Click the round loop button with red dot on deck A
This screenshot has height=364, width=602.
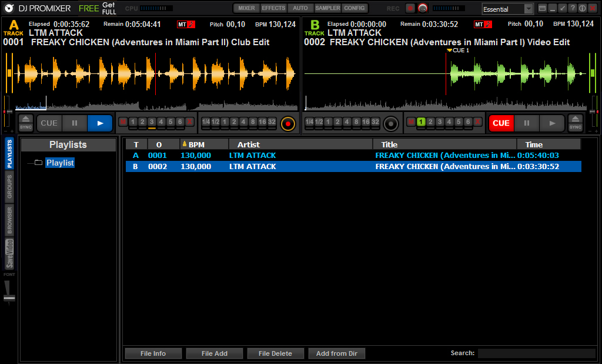pyautogui.click(x=288, y=123)
